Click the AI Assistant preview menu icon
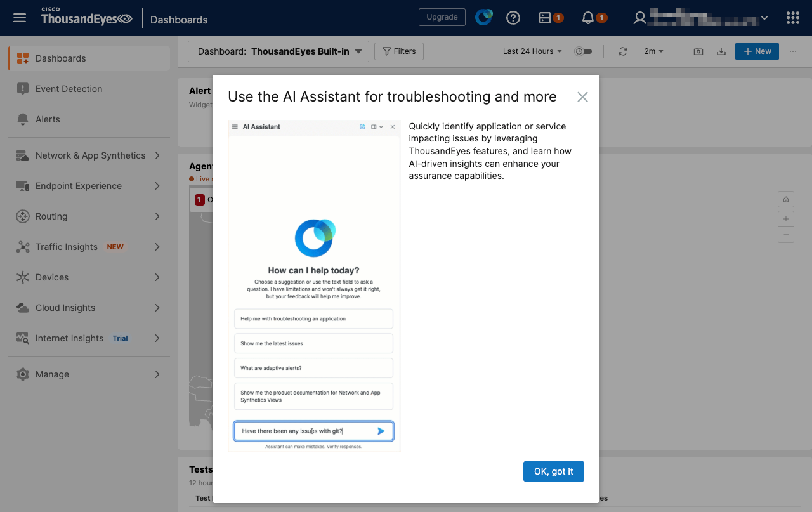This screenshot has height=512, width=812. click(235, 127)
